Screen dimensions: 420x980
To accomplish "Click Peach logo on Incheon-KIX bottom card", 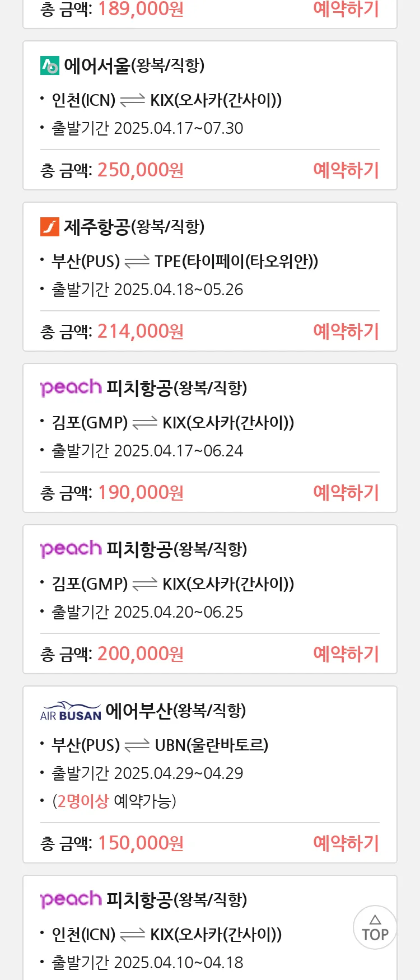I will point(71,899).
